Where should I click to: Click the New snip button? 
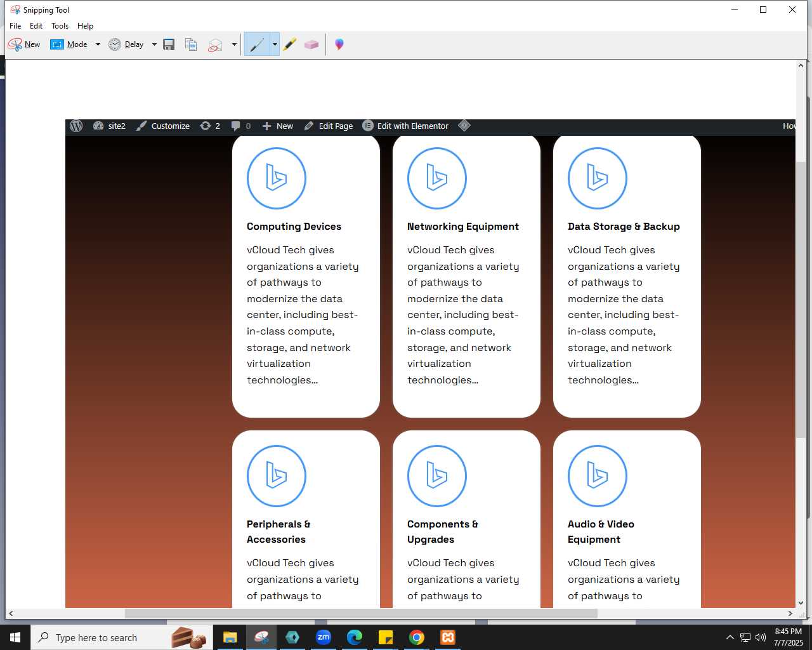pos(24,44)
